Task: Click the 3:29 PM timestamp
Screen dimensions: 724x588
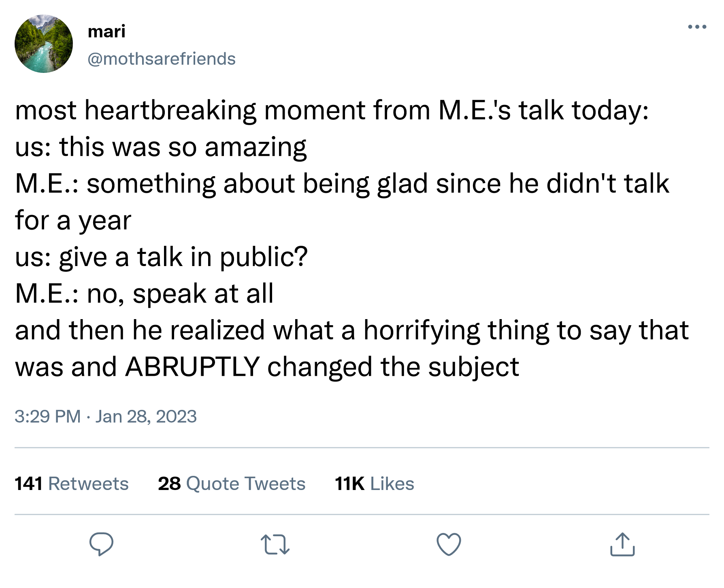Action: pyautogui.click(x=47, y=416)
